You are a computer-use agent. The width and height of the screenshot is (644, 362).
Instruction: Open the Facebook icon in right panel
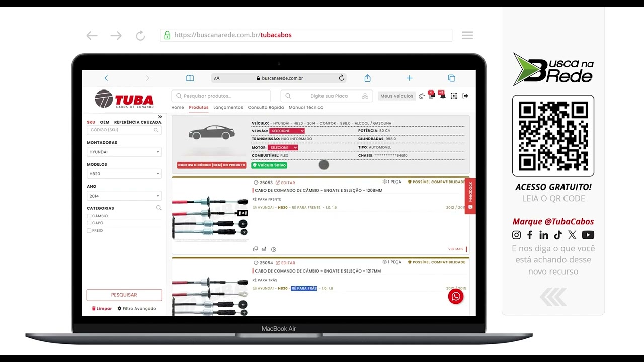pyautogui.click(x=530, y=235)
